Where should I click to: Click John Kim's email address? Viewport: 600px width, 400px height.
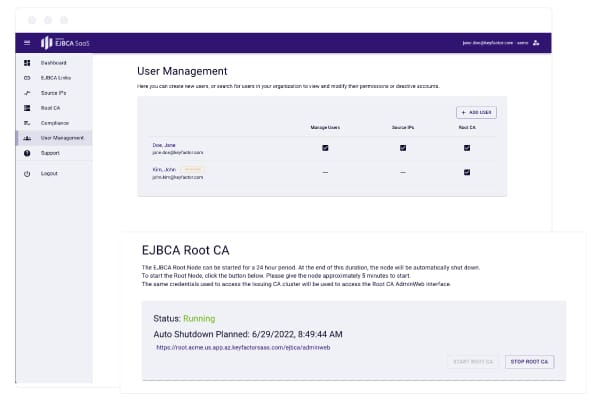178,177
